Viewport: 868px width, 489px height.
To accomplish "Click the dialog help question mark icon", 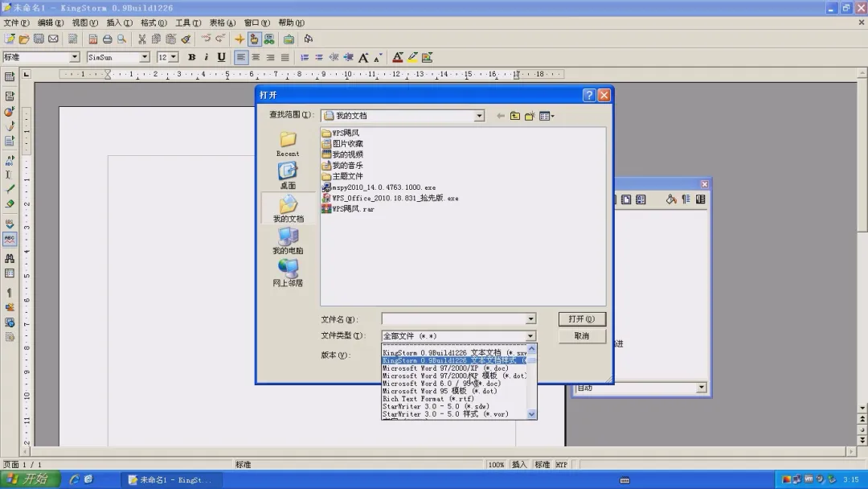I will click(589, 95).
